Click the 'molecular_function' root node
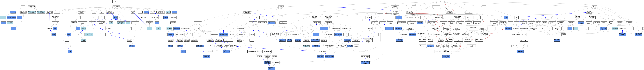The height and width of the screenshot is (70, 644). [x=28, y=2]
